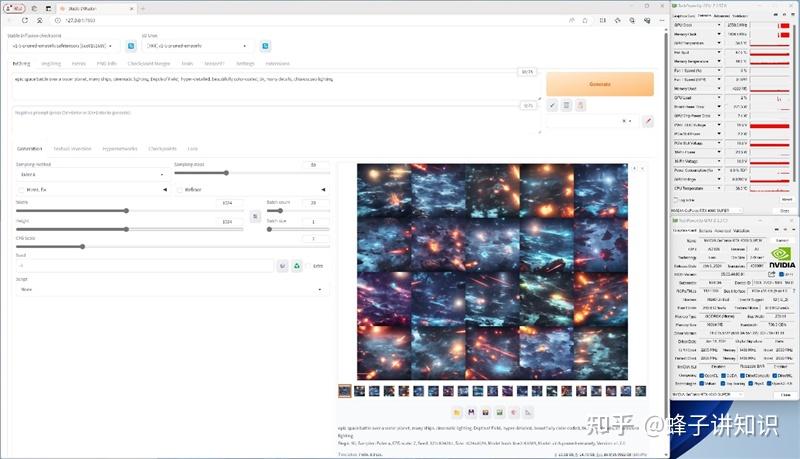
Task: Expand the Refiner section arrow
Action: click(x=323, y=190)
